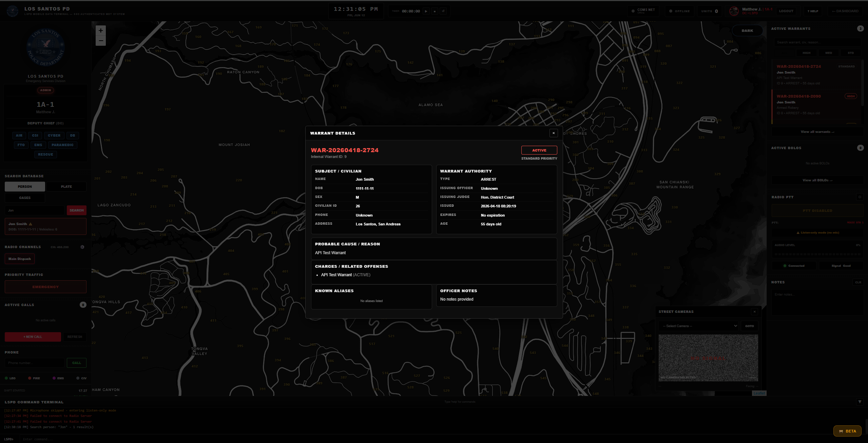
Task: Filter warrants by MED priority
Action: point(828,53)
